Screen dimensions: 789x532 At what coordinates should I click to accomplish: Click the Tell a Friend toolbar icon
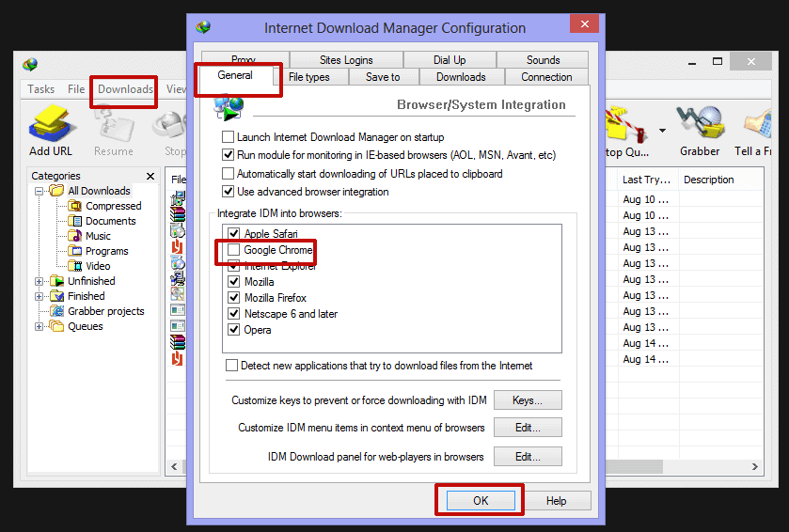click(757, 124)
